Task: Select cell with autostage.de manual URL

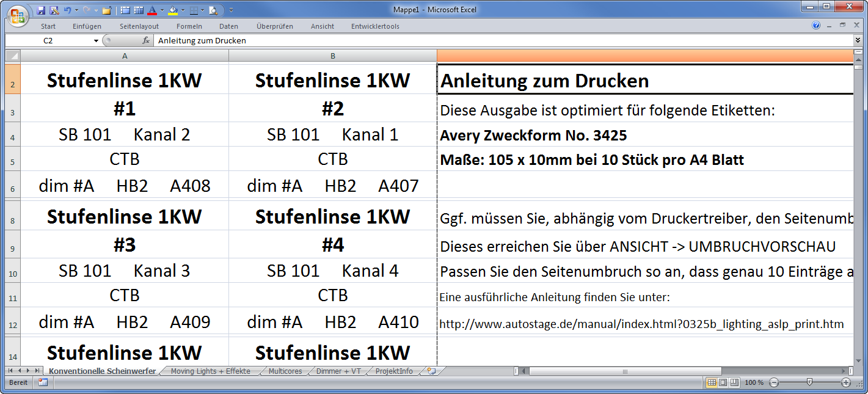Action: coord(641,324)
